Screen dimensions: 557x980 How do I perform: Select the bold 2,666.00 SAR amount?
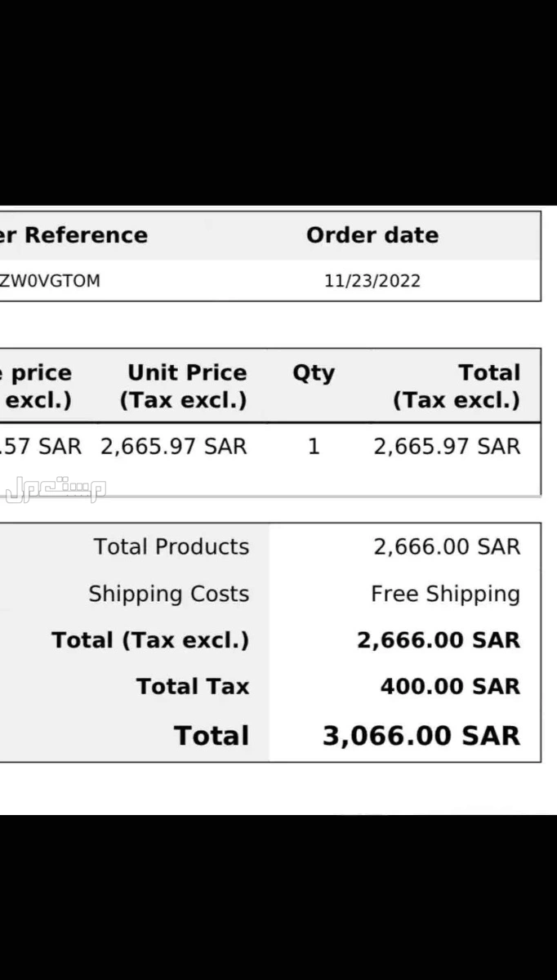pyautogui.click(x=439, y=640)
